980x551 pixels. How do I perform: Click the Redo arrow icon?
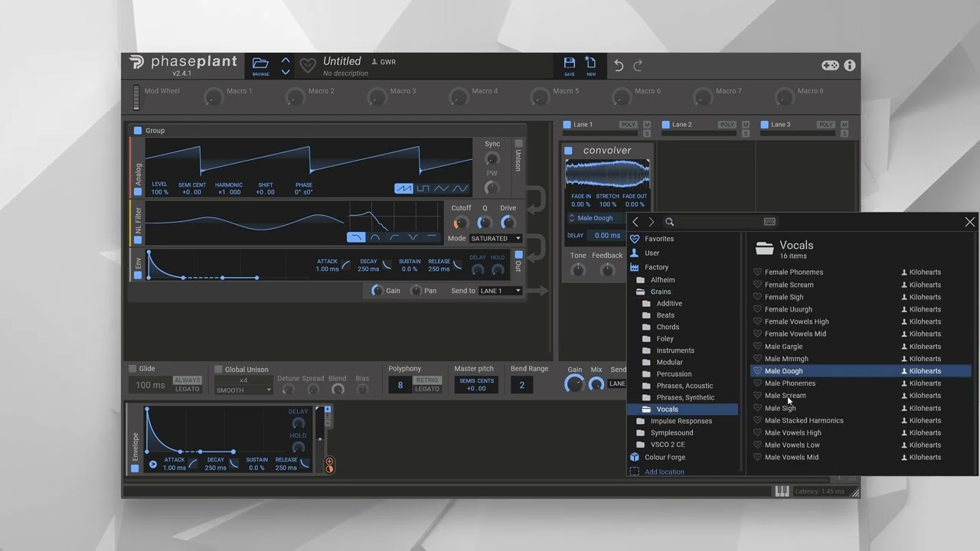pyautogui.click(x=638, y=66)
